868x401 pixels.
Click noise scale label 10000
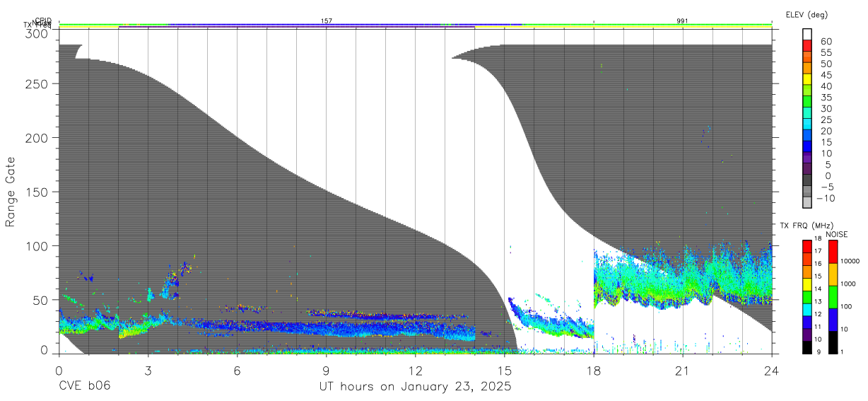click(x=849, y=261)
